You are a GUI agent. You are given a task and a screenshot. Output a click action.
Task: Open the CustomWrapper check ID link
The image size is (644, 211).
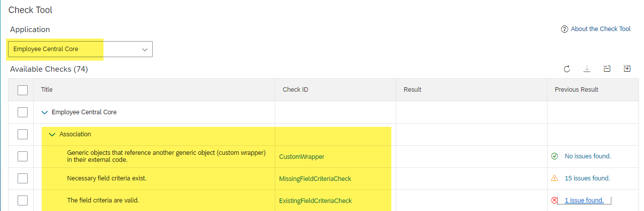(x=301, y=156)
